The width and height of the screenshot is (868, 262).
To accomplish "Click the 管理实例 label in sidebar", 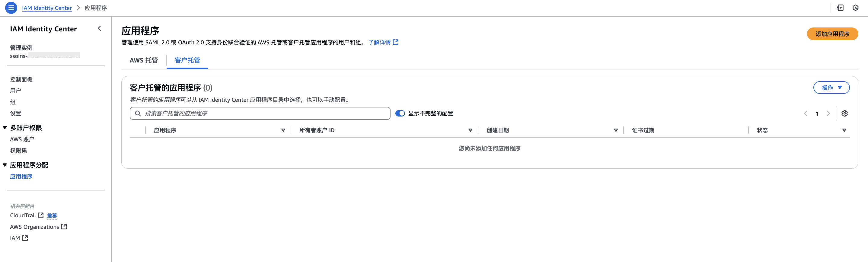I will 21,48.
